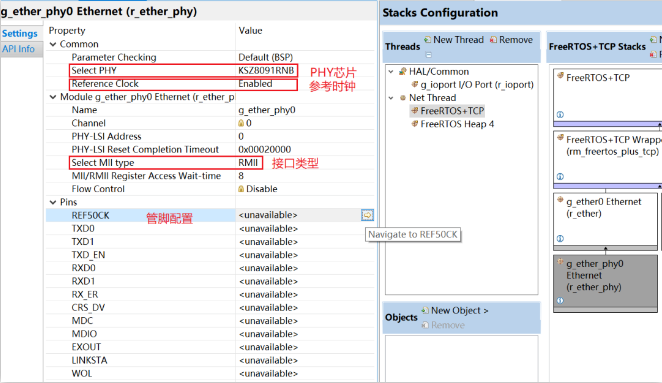This screenshot has height=383, width=662.
Task: Click the Reference Clock value Enabled
Action: [x=255, y=84]
